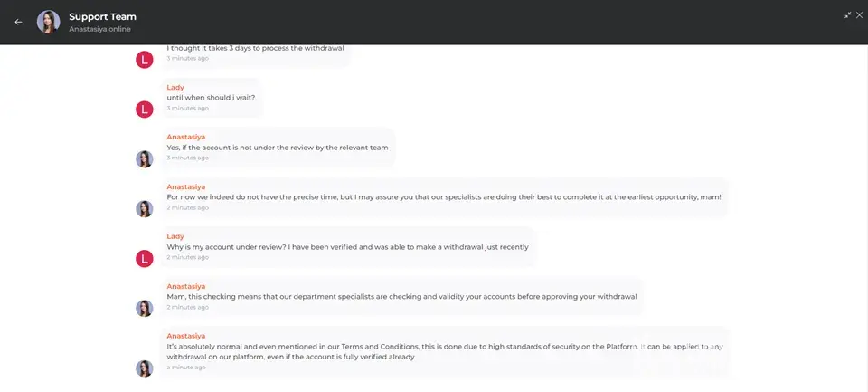
Task: Click Anastasiya's avatar beside "Mam, this checking means" message
Action: pos(145,309)
